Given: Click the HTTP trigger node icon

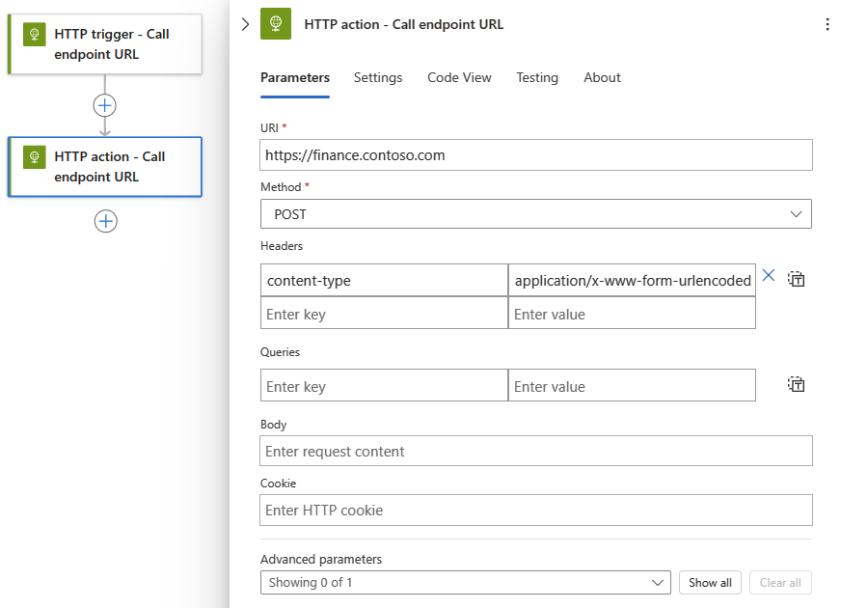Looking at the screenshot, I should tap(35, 34).
